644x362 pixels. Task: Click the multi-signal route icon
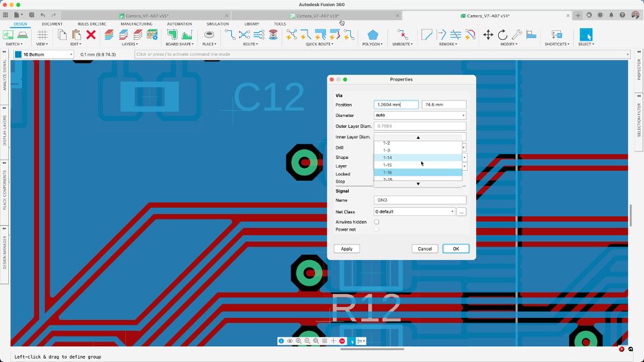click(x=259, y=35)
